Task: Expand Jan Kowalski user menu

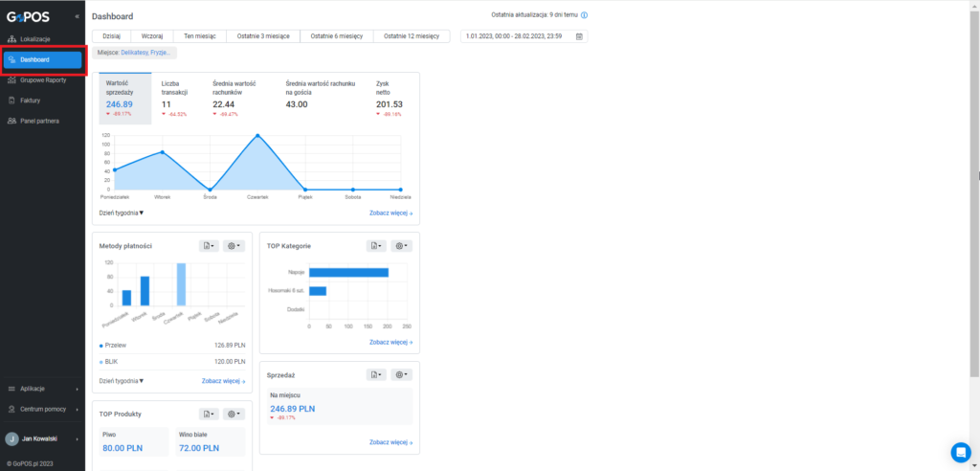Action: [x=42, y=439]
